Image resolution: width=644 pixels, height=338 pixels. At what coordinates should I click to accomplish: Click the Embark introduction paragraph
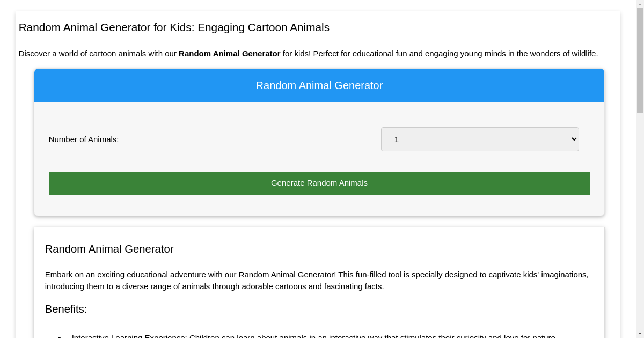(317, 280)
